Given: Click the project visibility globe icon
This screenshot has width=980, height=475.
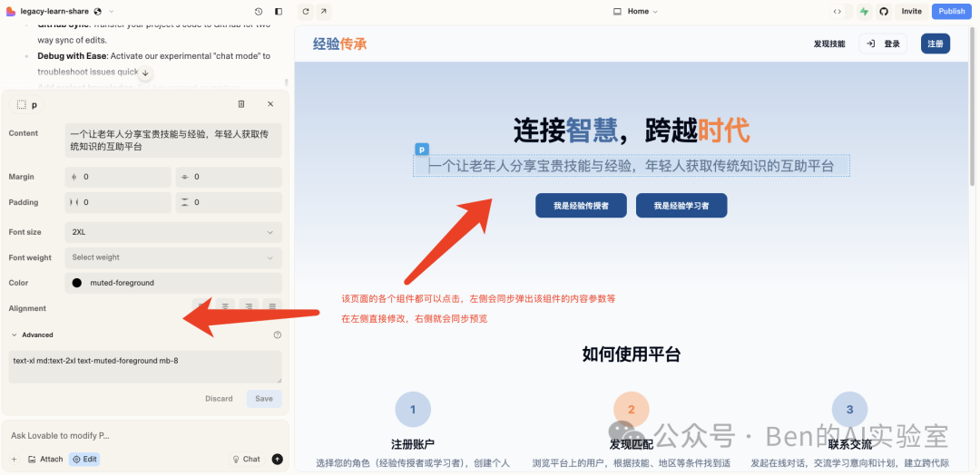Looking at the screenshot, I should [97, 11].
